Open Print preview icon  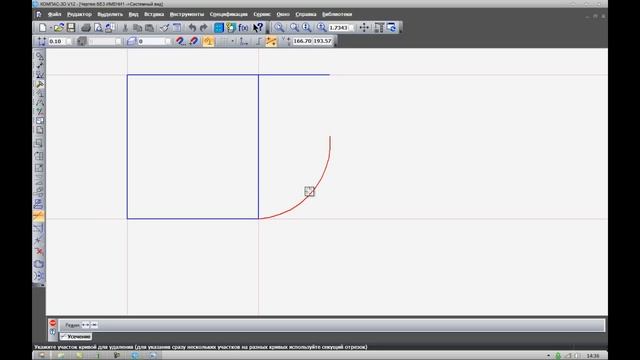[98, 28]
